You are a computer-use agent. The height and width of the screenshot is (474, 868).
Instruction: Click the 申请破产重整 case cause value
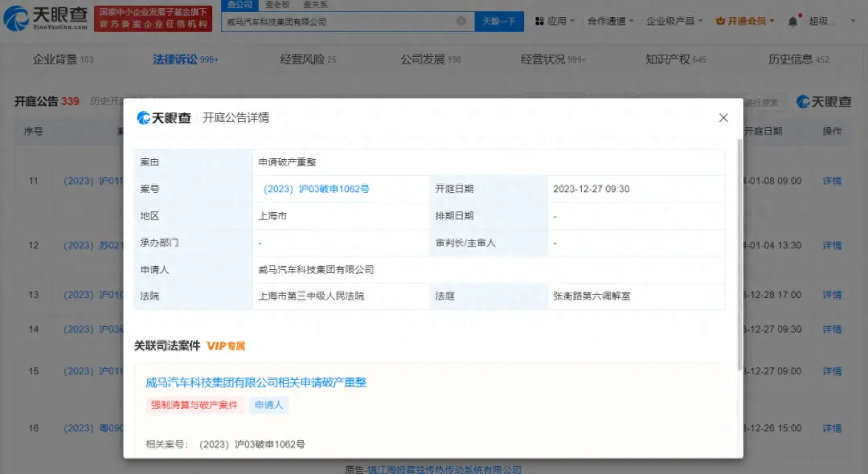point(287,162)
